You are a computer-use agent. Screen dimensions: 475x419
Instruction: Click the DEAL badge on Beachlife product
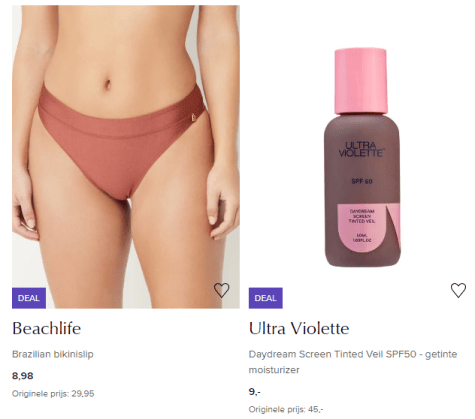[29, 298]
